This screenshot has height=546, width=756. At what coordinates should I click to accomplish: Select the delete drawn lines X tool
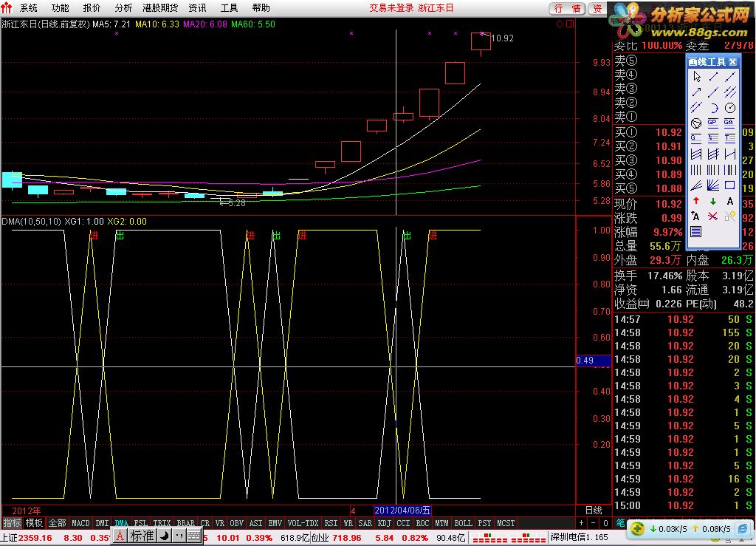pos(713,216)
